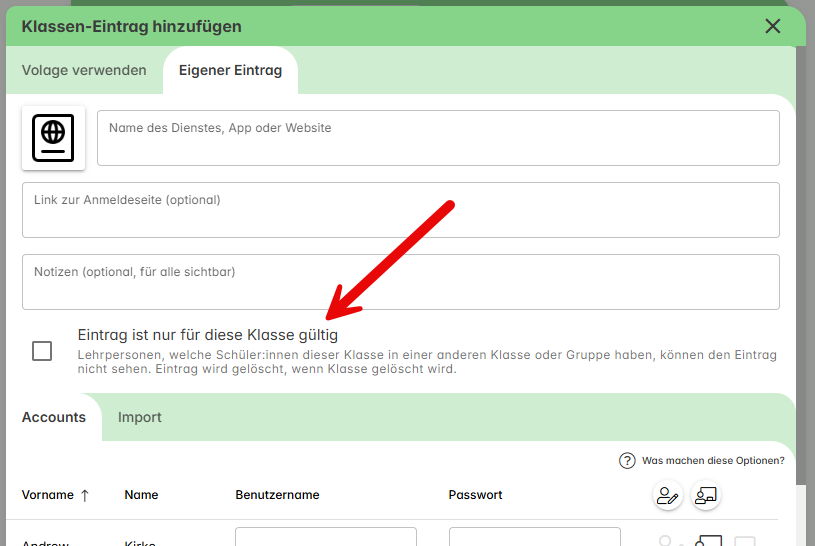Sort by Vorname column header
Image resolution: width=815 pixels, height=546 pixels.
47,495
